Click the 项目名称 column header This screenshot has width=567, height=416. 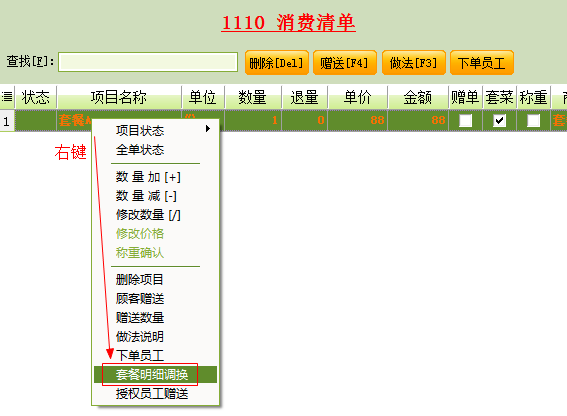(119, 97)
